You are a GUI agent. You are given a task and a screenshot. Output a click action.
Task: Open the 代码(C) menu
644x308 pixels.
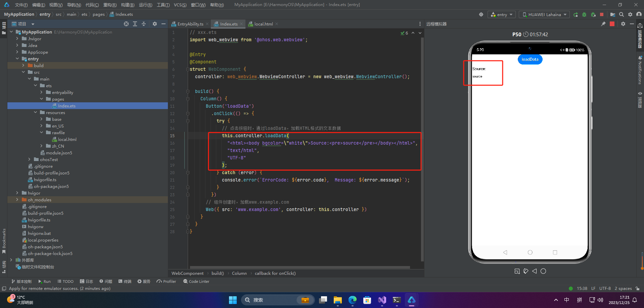coord(92,5)
